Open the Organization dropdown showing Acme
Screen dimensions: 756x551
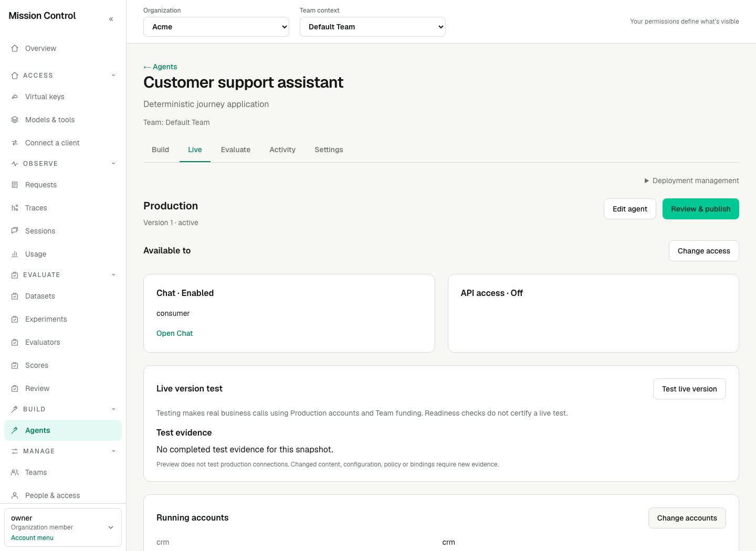[216, 27]
